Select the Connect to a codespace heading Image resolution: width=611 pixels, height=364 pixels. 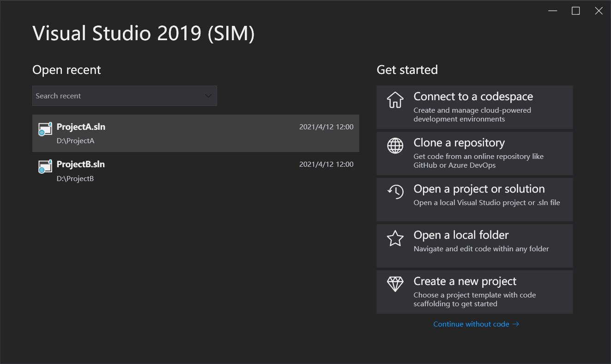point(473,97)
